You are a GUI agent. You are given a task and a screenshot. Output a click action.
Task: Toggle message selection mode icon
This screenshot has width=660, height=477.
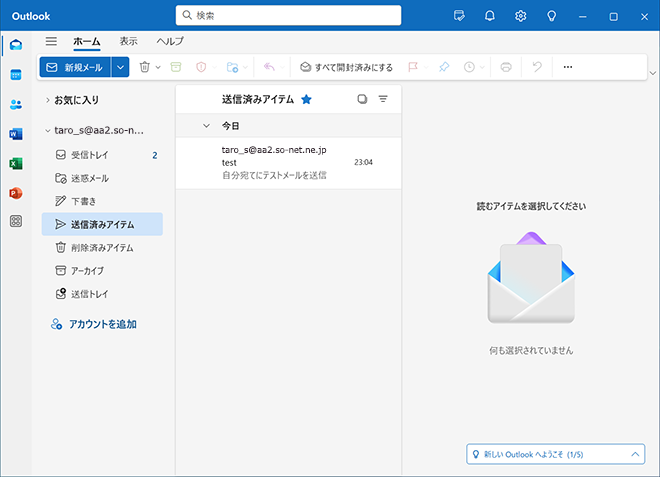tap(362, 100)
